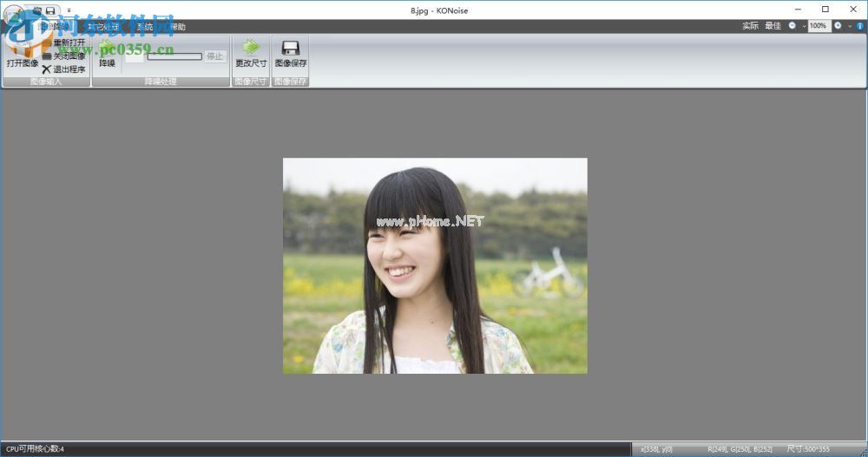Expand the quick access toolbar dropdown
The image size is (868, 457).
(69, 10)
